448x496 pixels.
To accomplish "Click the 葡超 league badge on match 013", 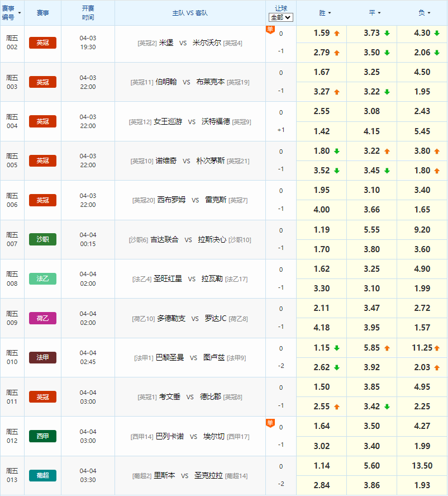I will [43, 475].
